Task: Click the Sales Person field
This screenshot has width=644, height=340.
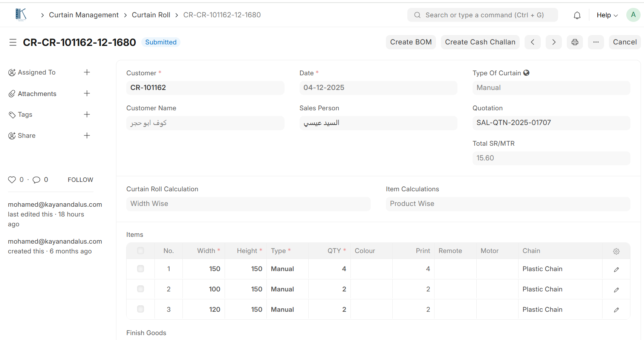Action: click(x=378, y=123)
